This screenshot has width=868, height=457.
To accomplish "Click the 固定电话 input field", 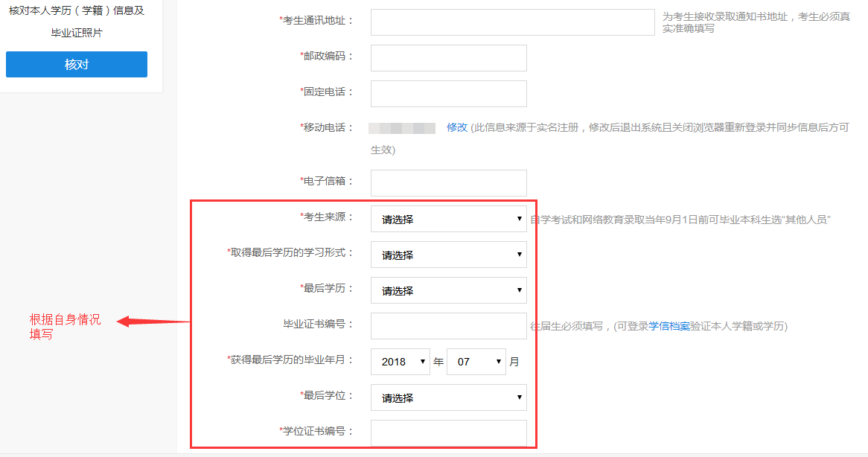I will (x=448, y=94).
